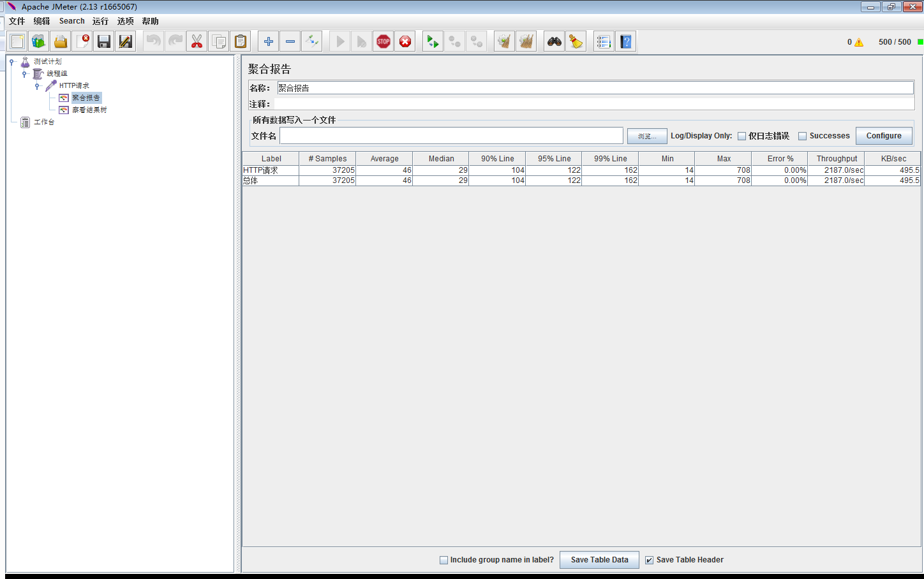Clear results with single broom icon

tap(505, 41)
